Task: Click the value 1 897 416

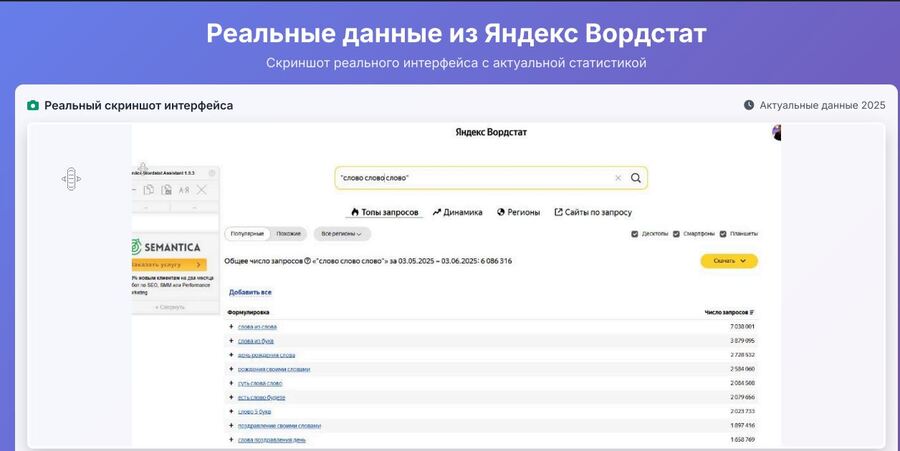Action: tap(742, 426)
